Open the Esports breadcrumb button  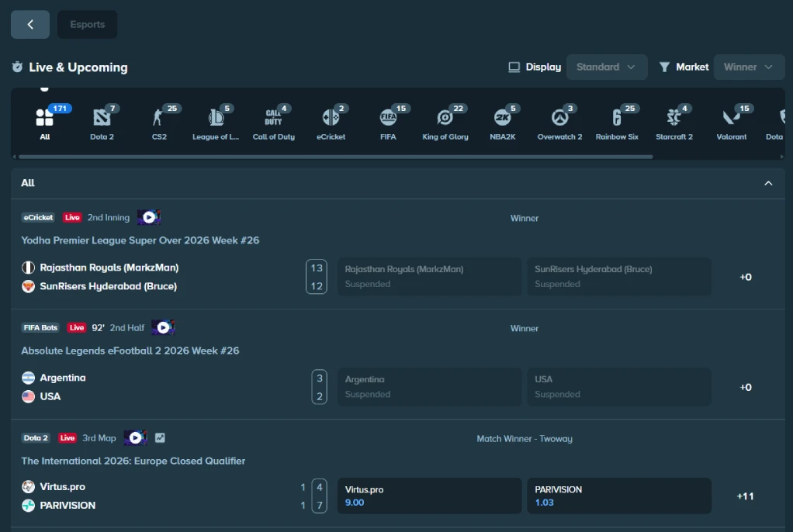click(88, 24)
